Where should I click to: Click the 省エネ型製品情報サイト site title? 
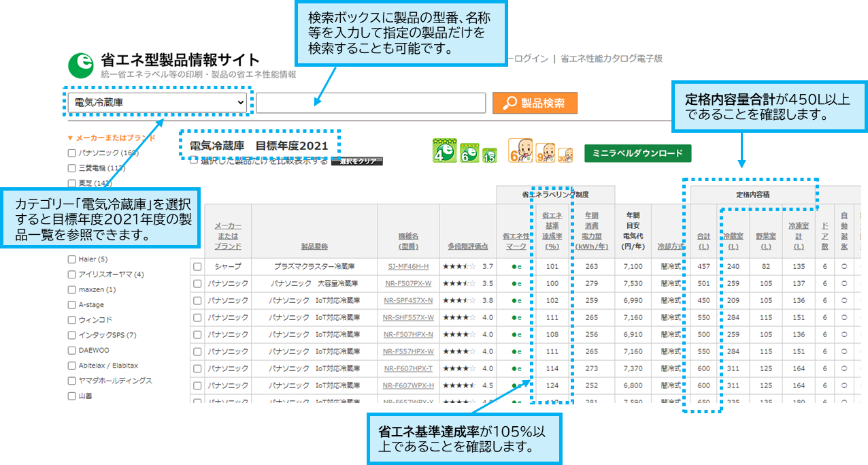pos(180,59)
